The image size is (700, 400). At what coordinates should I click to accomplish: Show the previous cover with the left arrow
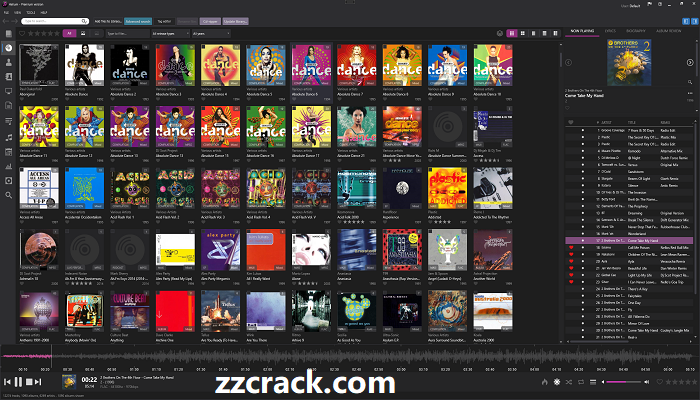(568, 62)
